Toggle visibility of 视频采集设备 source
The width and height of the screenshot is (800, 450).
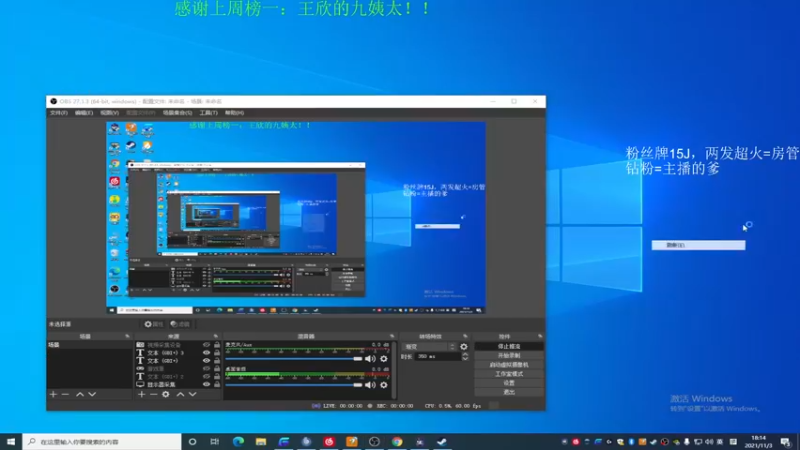(206, 345)
